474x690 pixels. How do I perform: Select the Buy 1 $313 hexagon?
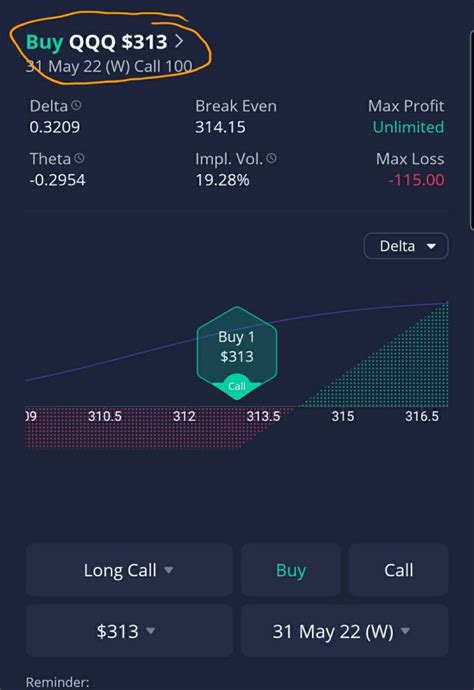point(237,347)
